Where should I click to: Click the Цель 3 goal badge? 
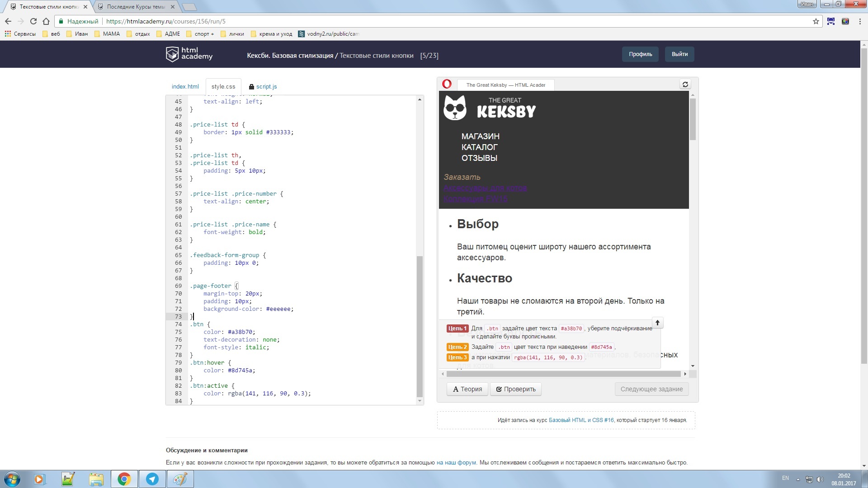pyautogui.click(x=457, y=357)
